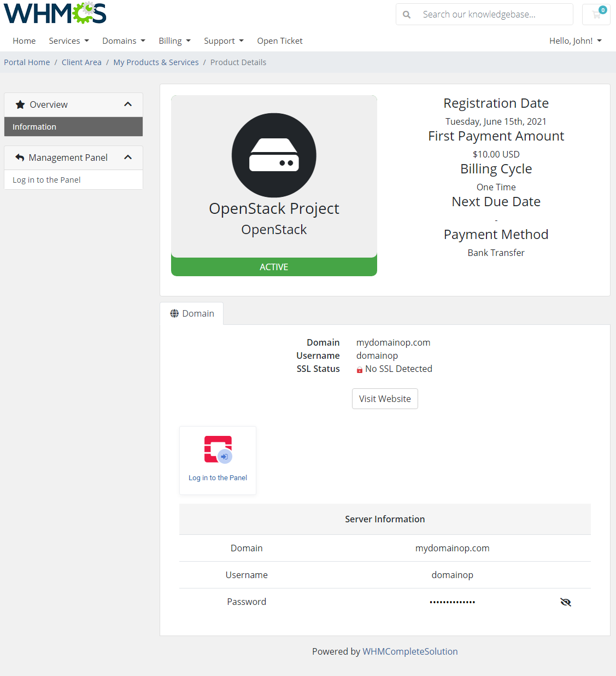The height and width of the screenshot is (676, 616).
Task: Open the Hello, John! account dropdown
Action: click(x=576, y=41)
